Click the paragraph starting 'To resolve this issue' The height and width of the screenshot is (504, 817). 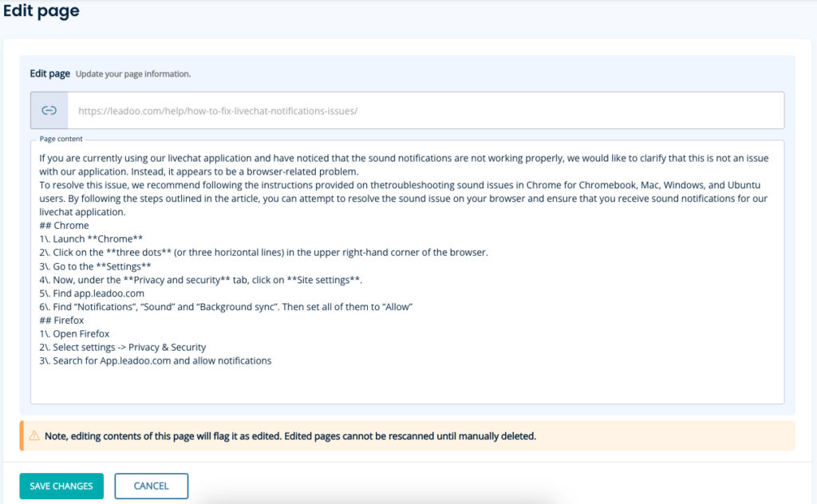(403, 199)
